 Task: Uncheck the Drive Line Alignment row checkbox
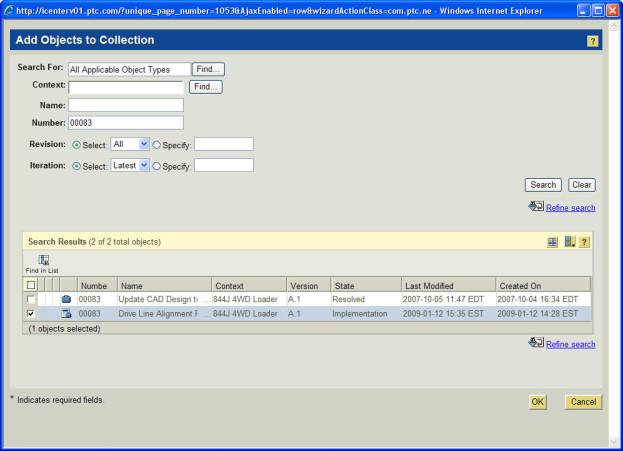click(x=31, y=314)
